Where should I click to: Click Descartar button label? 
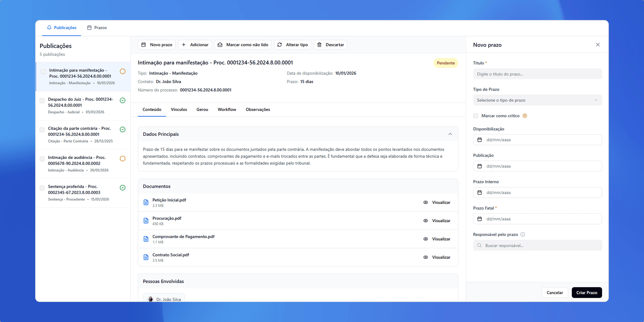click(x=335, y=45)
